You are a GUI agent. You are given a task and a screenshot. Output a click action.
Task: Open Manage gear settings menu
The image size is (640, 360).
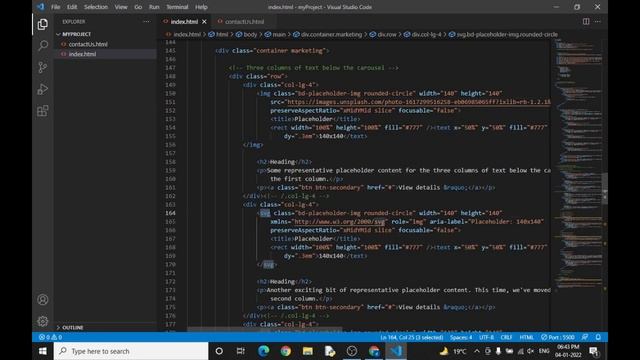(42, 321)
